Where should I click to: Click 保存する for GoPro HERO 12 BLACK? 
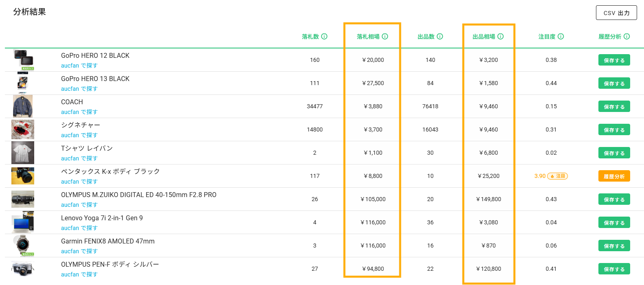[614, 60]
